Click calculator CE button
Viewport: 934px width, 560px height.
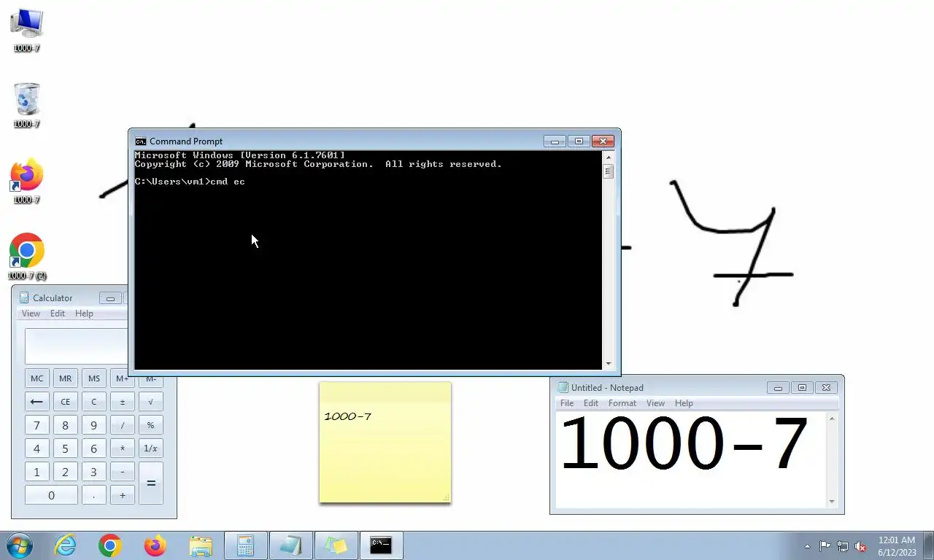click(x=65, y=401)
